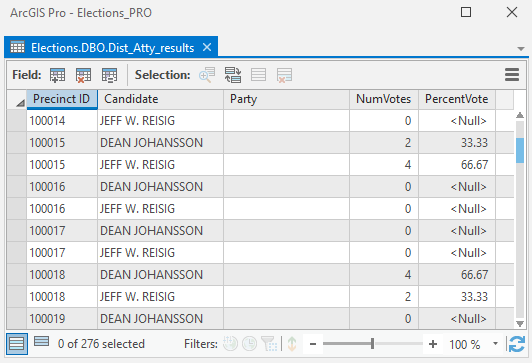Click the Switch Selection icon

click(x=233, y=75)
